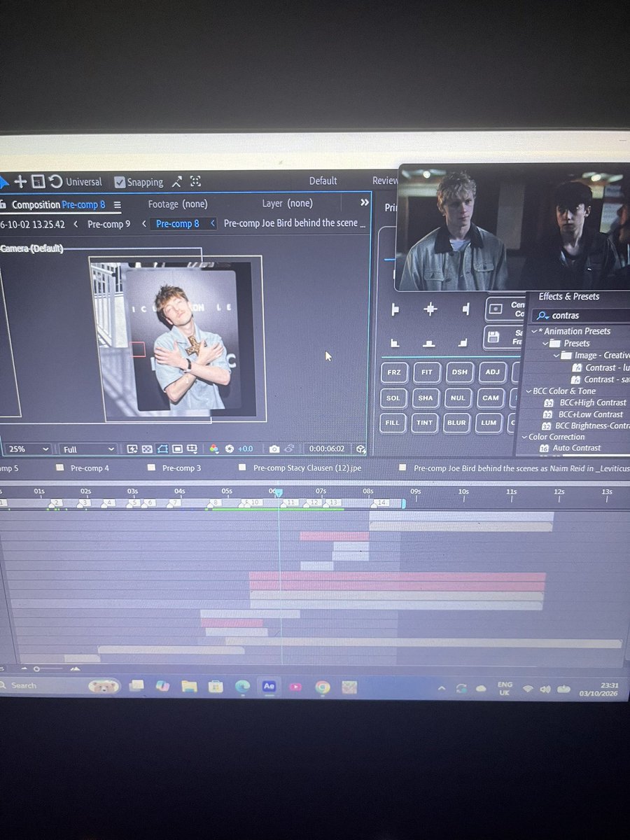Select the rectangle shape tool in toolbar
Screen dimensions: 630x840
(38, 182)
